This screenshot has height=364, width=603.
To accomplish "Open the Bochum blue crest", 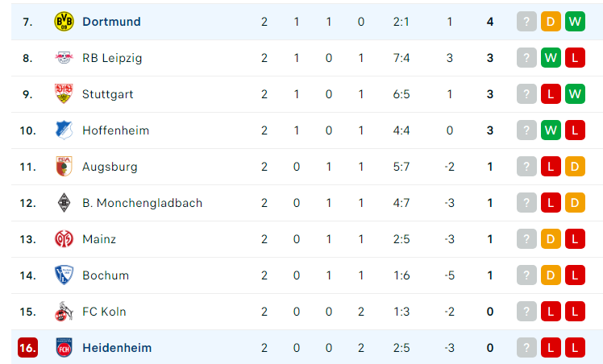I will tap(64, 275).
